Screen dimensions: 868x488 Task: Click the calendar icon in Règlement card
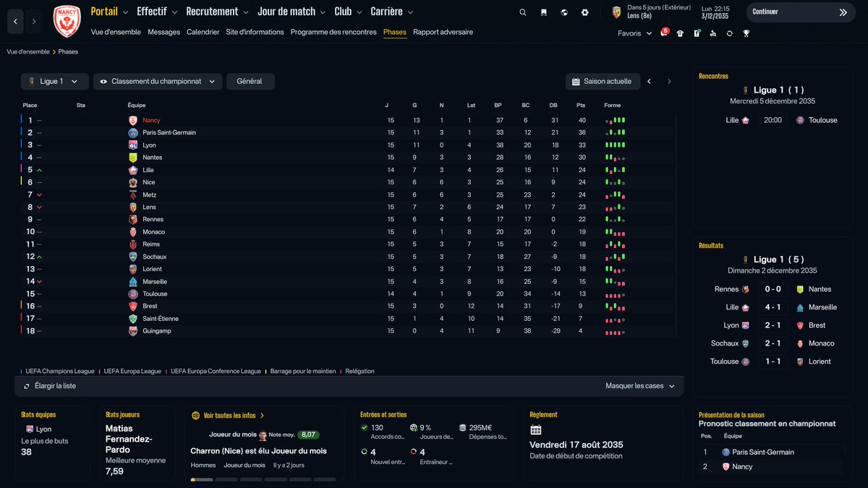coord(536,430)
